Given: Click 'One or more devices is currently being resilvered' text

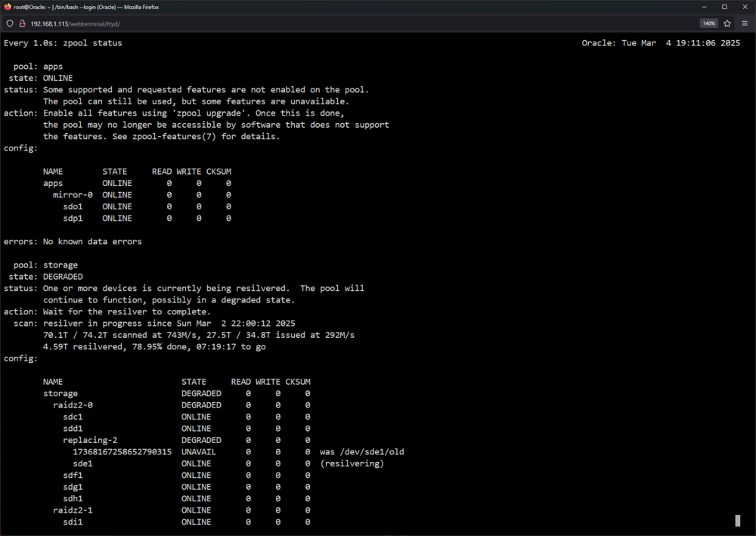Looking at the screenshot, I should pyautogui.click(x=166, y=288).
